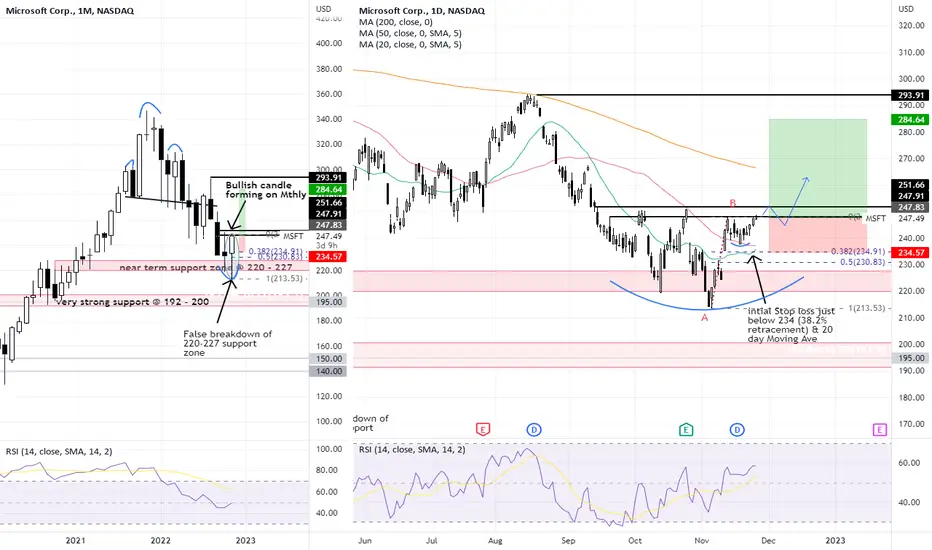Select the MA (200, close, 0) indicator legend
The height and width of the screenshot is (550, 932).
point(396,22)
